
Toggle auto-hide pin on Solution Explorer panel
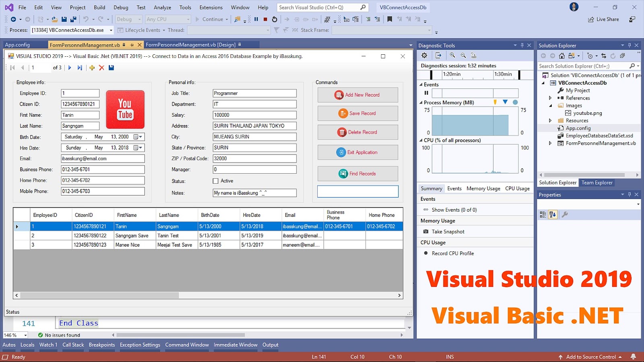pos(629,45)
